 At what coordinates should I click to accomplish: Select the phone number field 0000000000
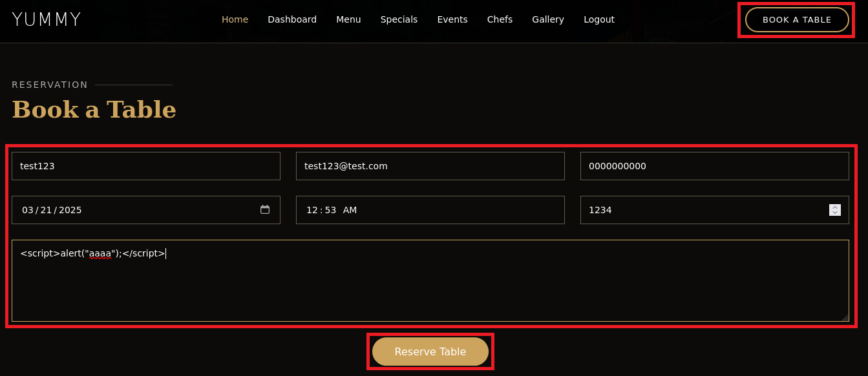tap(715, 166)
